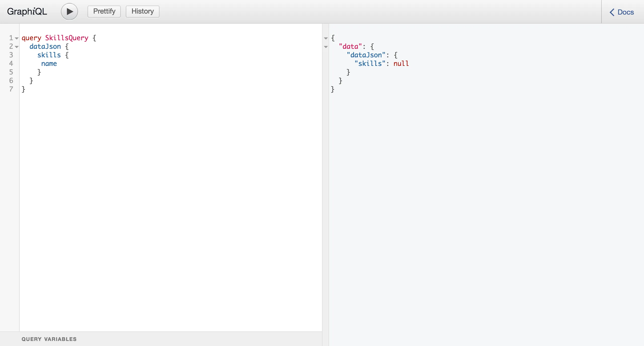Image resolution: width=644 pixels, height=346 pixels.
Task: Expand the Query Variables panel
Action: pos(49,339)
